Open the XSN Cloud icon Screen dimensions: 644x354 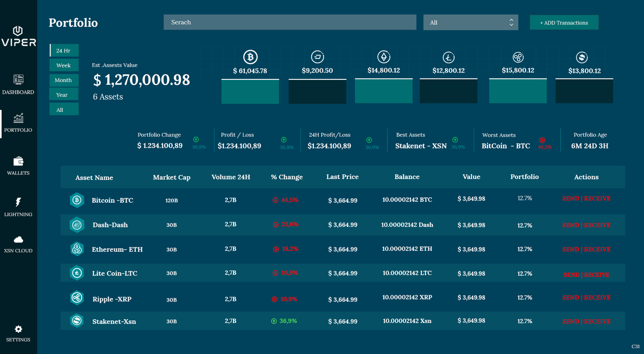pos(18,240)
